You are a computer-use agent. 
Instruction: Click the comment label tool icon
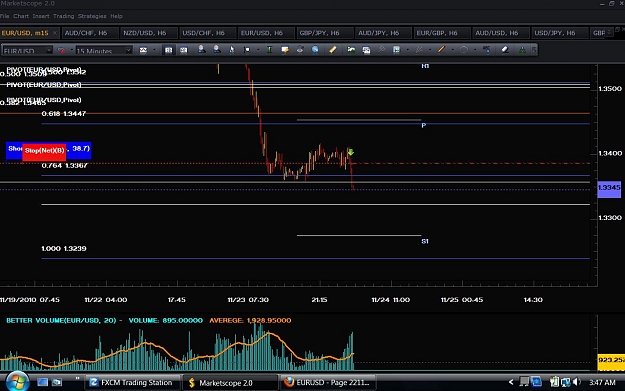(285, 50)
